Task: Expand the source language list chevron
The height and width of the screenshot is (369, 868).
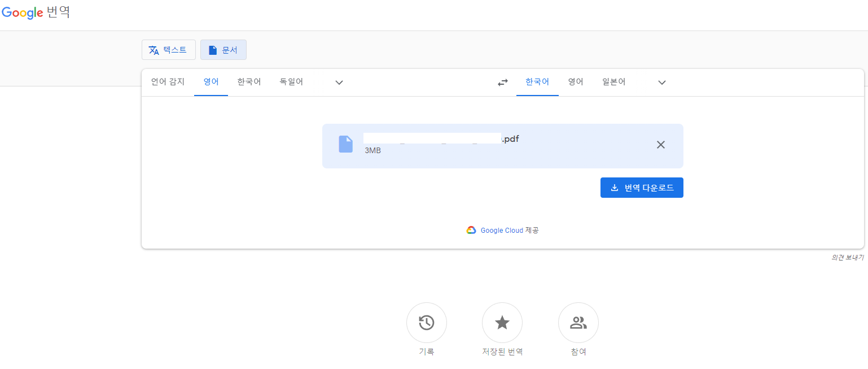Action: [x=339, y=83]
